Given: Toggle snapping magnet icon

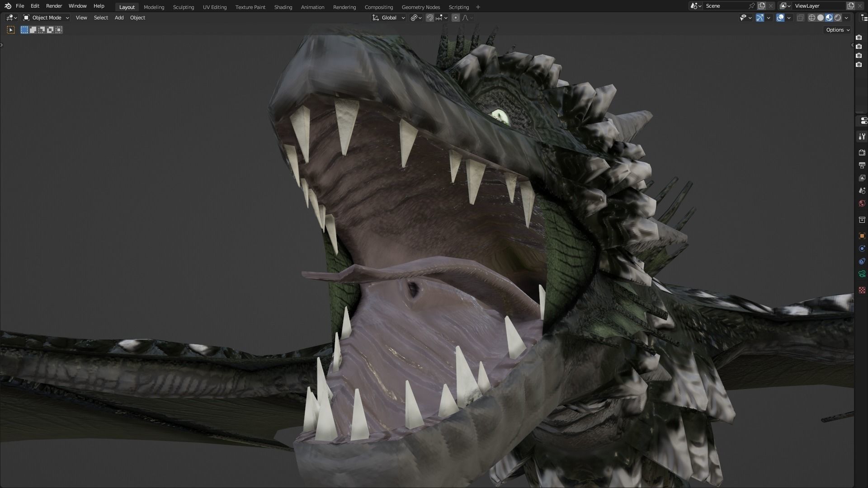Looking at the screenshot, I should (x=430, y=18).
